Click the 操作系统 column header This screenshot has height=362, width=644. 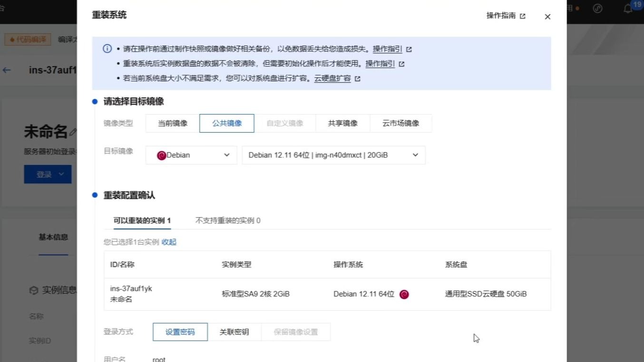click(x=348, y=265)
